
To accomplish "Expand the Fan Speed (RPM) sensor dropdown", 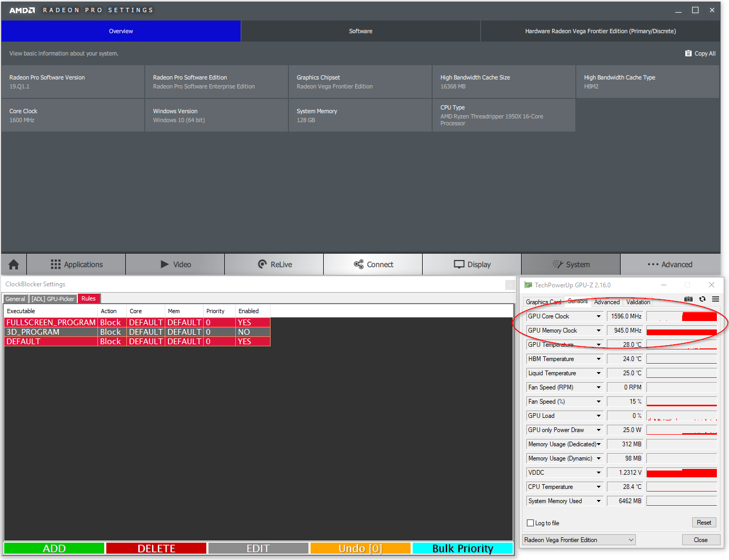I will [600, 387].
